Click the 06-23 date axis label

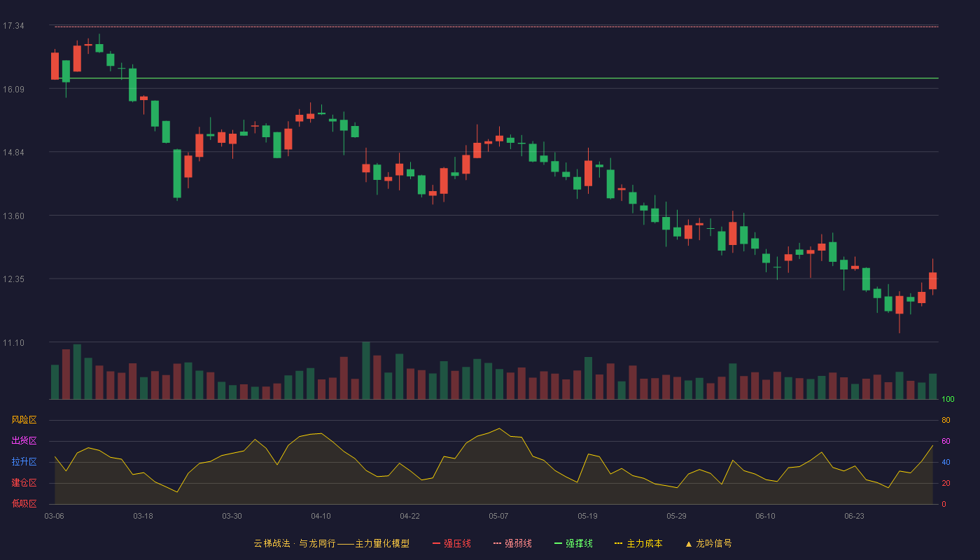coord(854,516)
